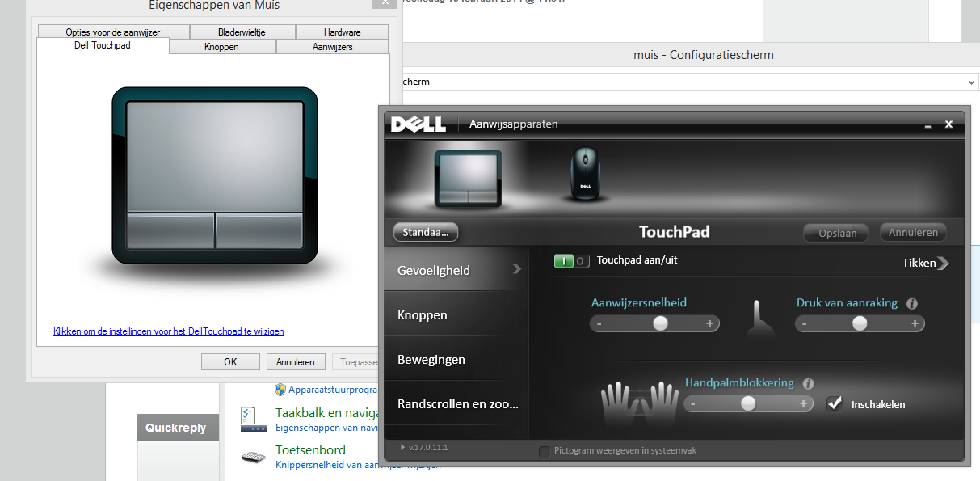Open the Apparaatstuurprogramma link
Viewport: 980px width, 481px height.
(x=334, y=389)
